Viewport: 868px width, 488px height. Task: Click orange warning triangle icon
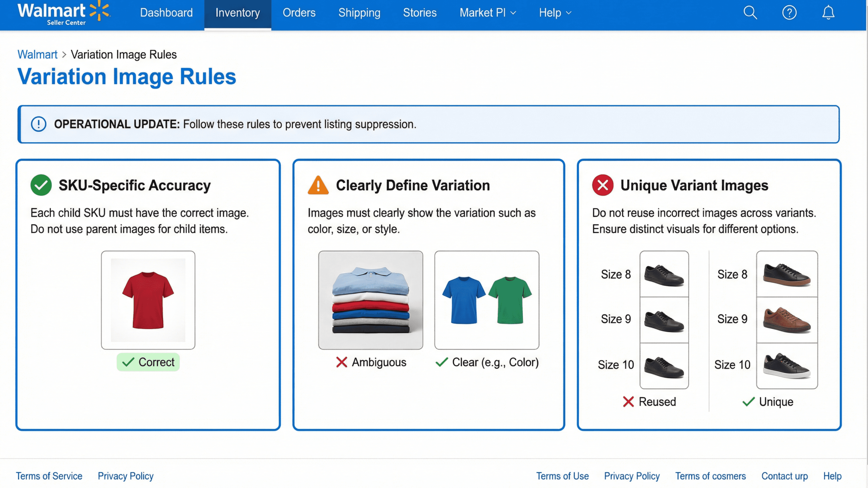pyautogui.click(x=318, y=185)
